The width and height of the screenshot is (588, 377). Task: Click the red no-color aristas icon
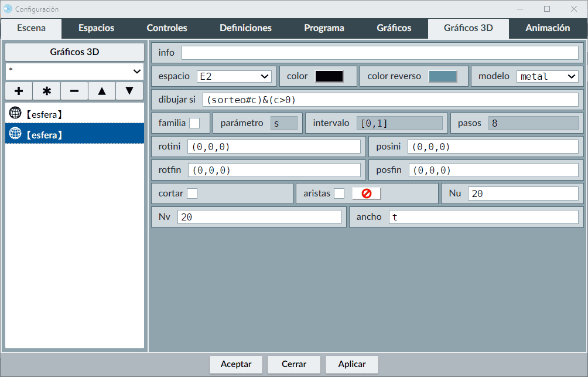pos(367,193)
